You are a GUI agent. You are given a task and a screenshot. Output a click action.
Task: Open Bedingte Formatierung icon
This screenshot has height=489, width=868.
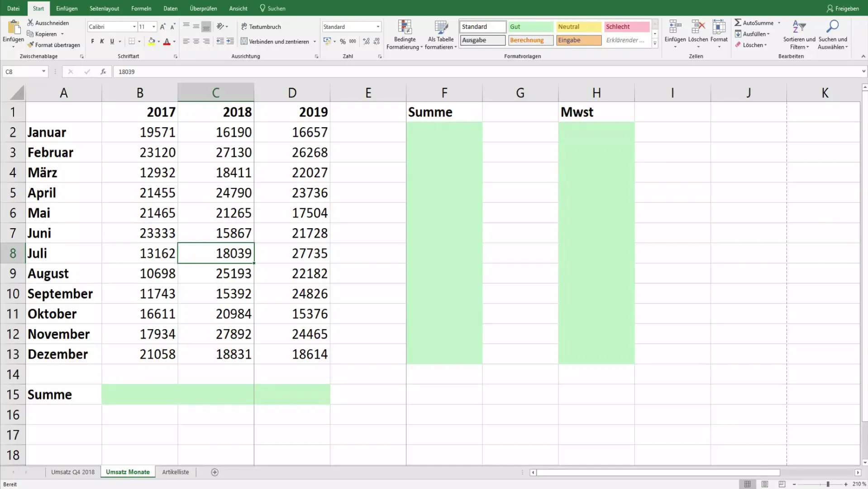(405, 27)
